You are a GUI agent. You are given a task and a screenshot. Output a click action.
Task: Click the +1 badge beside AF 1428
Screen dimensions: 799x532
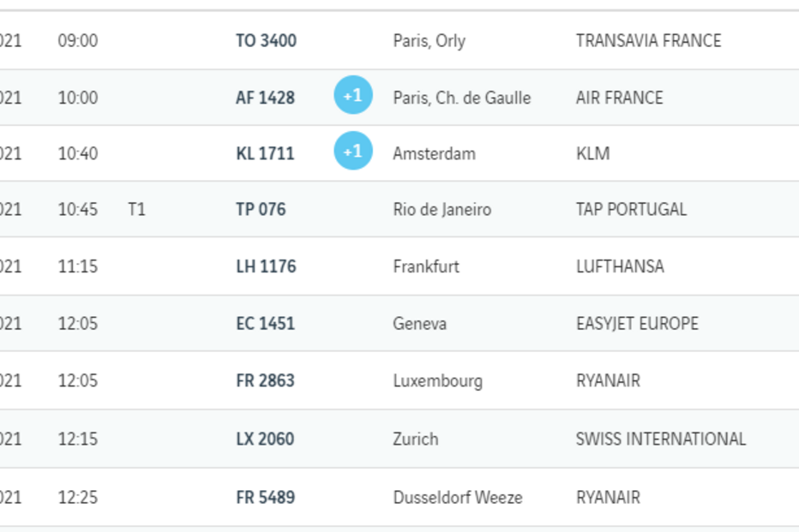[x=353, y=95]
